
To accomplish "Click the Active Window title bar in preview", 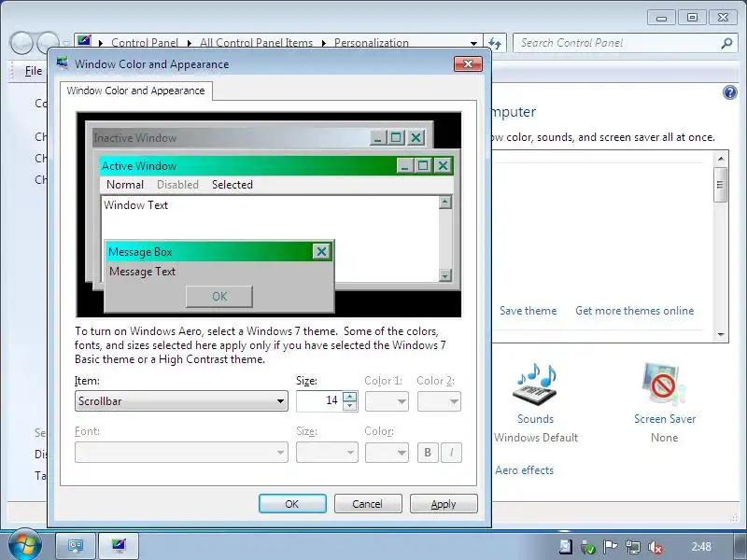I will pos(247,166).
